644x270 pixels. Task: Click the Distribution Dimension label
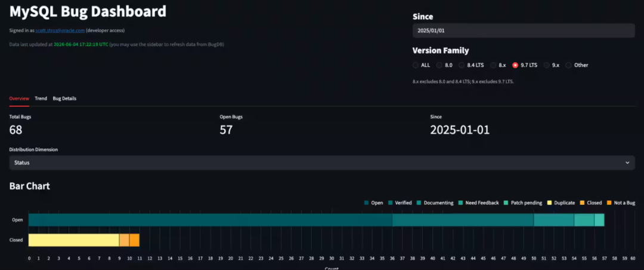[33, 149]
